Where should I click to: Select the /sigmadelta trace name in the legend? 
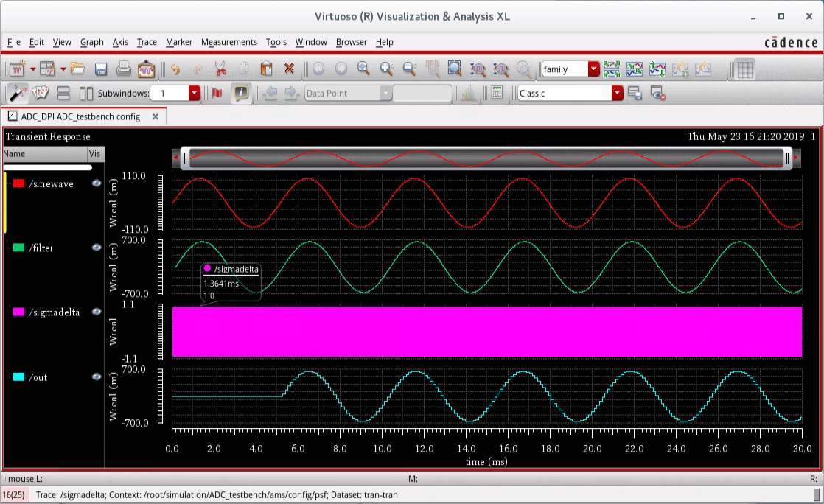(x=55, y=312)
